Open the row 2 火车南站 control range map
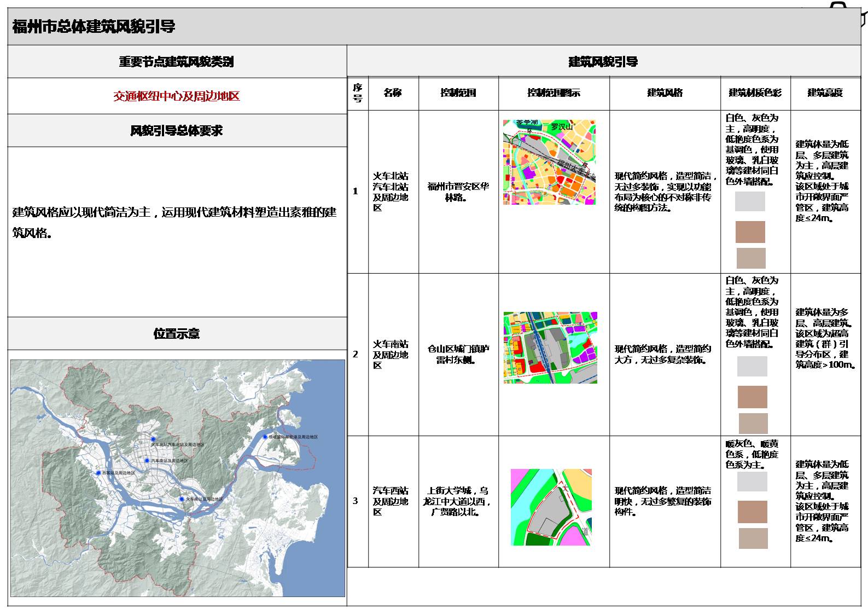The image size is (868, 614). [550, 347]
